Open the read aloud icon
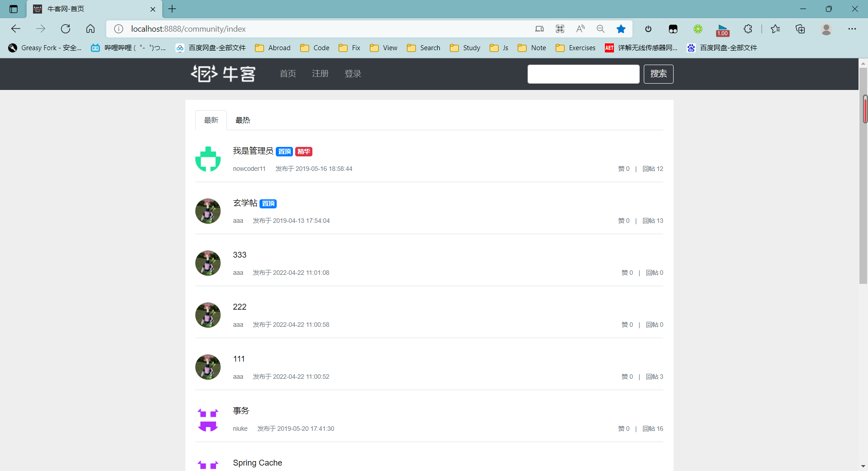This screenshot has height=471, width=868. point(580,29)
